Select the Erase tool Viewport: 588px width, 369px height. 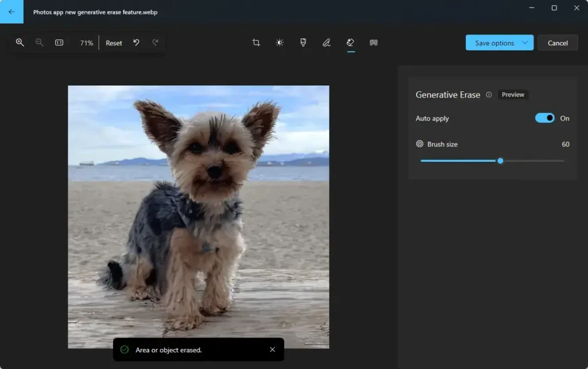350,42
